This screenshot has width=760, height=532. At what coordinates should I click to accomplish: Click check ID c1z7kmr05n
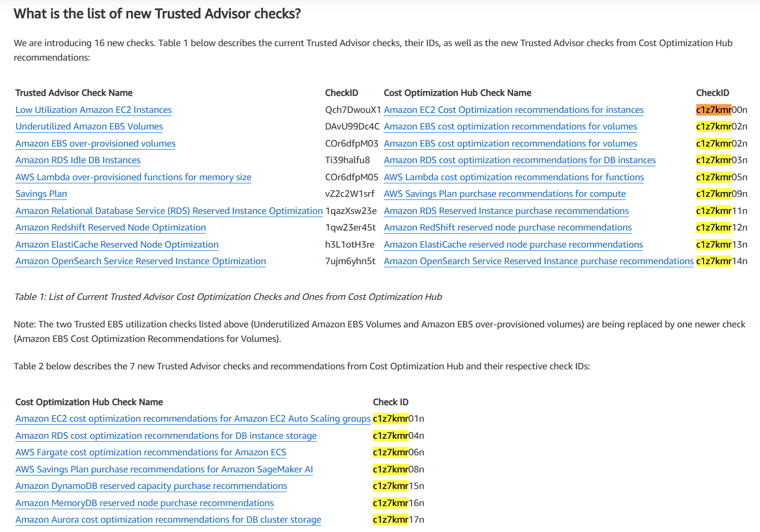(722, 177)
